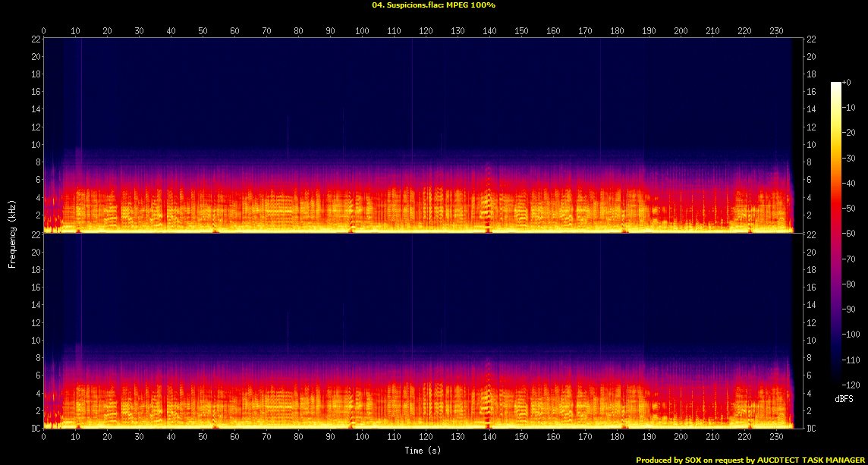Image resolution: width=868 pixels, height=465 pixels.
Task: Select the 140 second mark on top time axis
Action: (x=489, y=30)
